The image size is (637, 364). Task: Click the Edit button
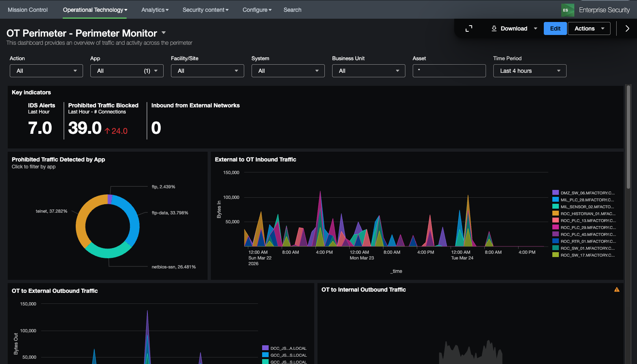(555, 28)
